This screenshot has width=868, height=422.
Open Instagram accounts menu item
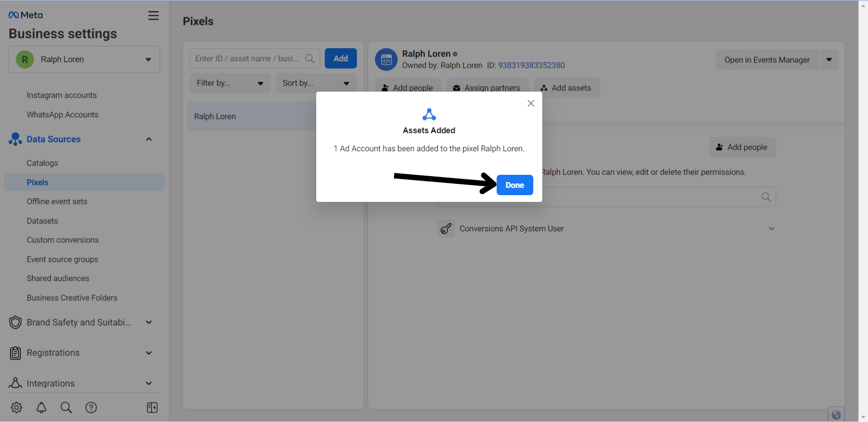click(x=62, y=95)
